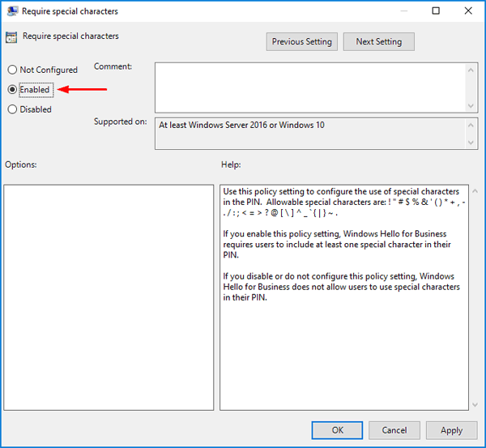Maximize the policy setting window
Image resolution: width=486 pixels, height=448 pixels.
(x=436, y=11)
